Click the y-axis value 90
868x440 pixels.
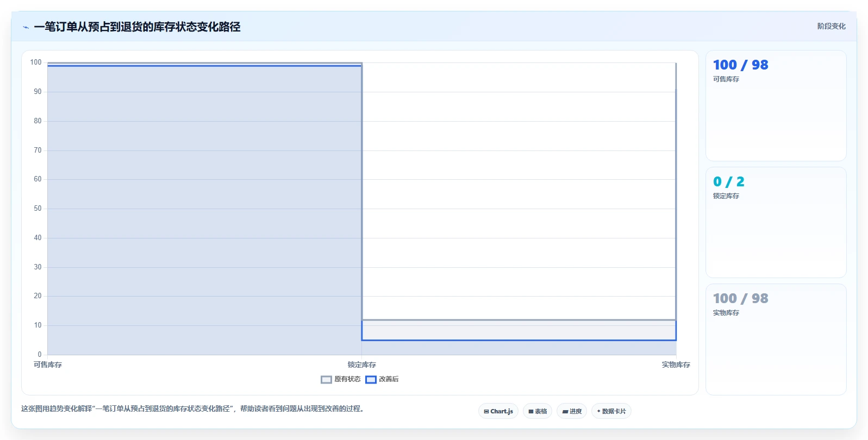[x=38, y=92]
